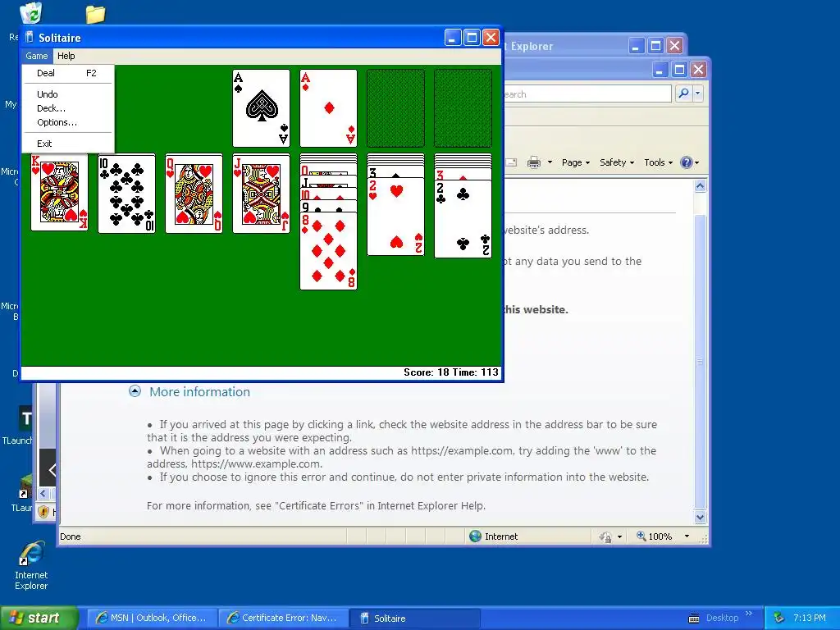Click the Internet Explorer vertical scrollbar thumb
The image size is (840, 630).
700,362
